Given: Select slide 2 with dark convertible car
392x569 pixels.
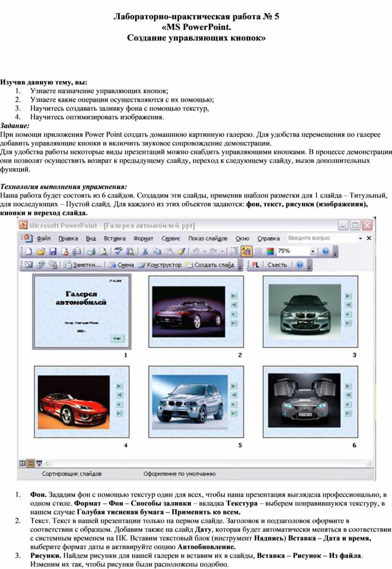Looking at the screenshot, I should pos(196,311).
